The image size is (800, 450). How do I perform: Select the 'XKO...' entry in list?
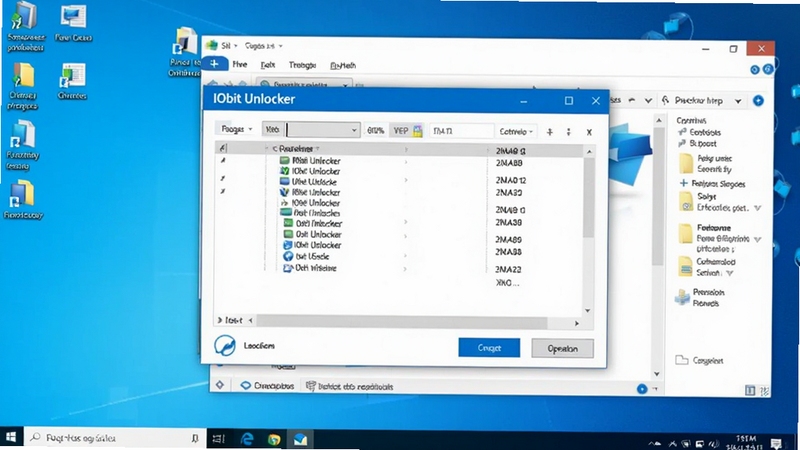508,283
